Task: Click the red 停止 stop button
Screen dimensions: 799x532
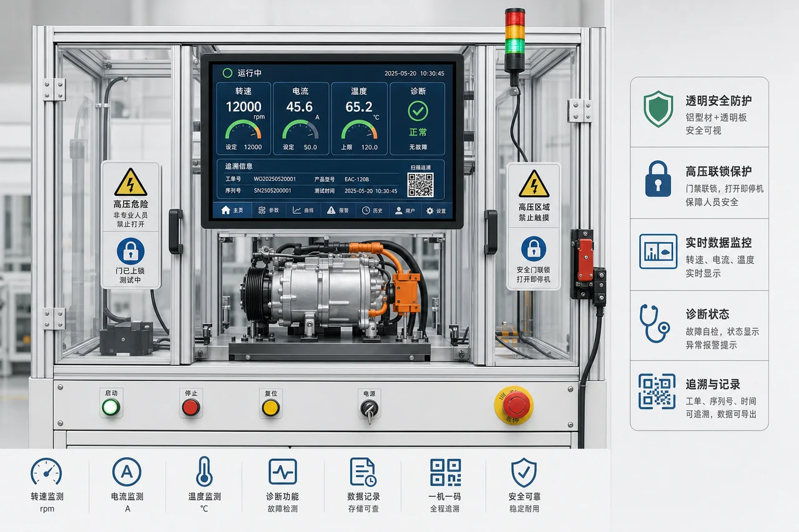Action: [x=191, y=407]
